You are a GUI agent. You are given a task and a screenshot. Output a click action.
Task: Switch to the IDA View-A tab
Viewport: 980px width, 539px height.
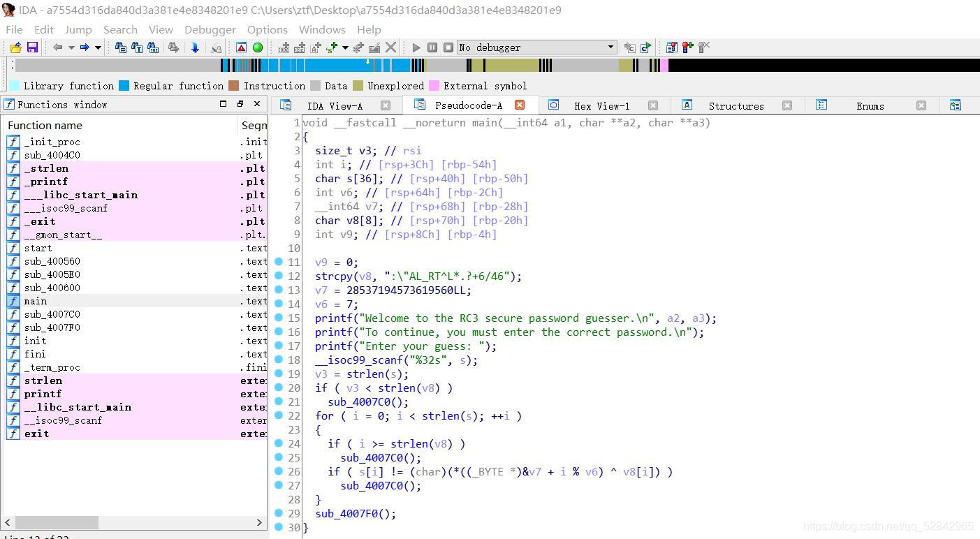point(335,105)
